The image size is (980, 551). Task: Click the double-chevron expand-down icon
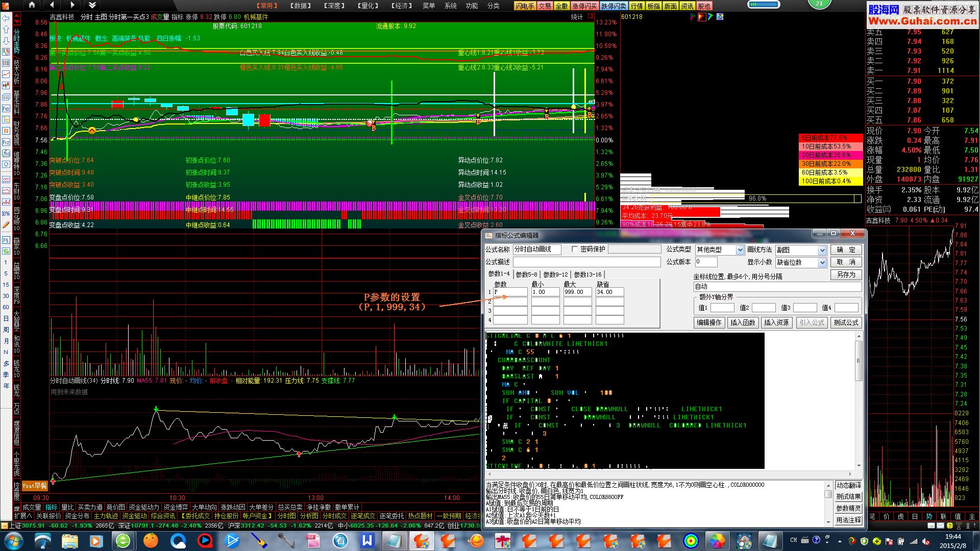[92, 5]
